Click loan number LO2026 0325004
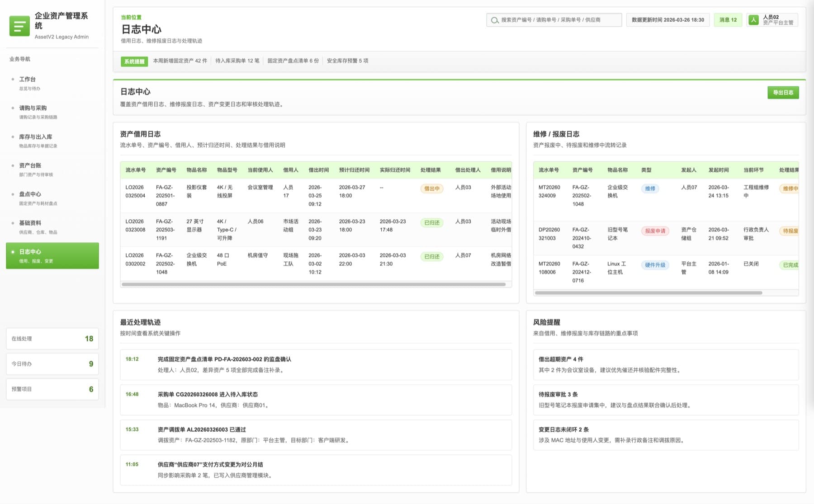This screenshot has height=504, width=814. pyautogui.click(x=135, y=191)
